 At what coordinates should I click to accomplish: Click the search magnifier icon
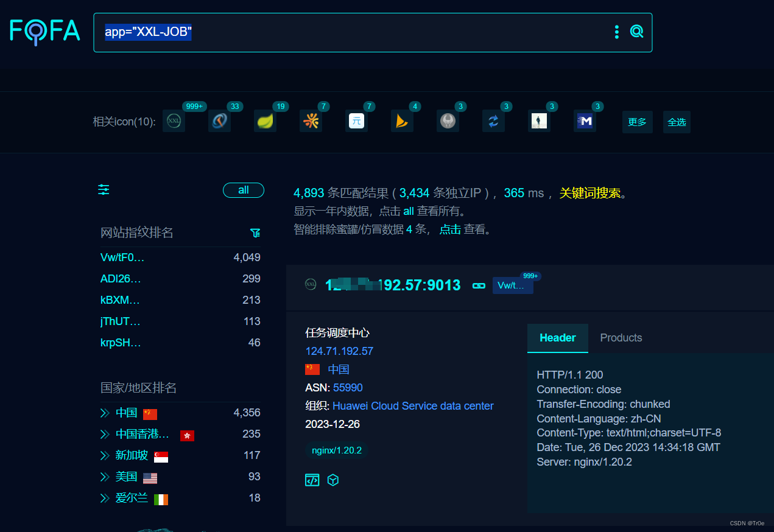pos(636,32)
